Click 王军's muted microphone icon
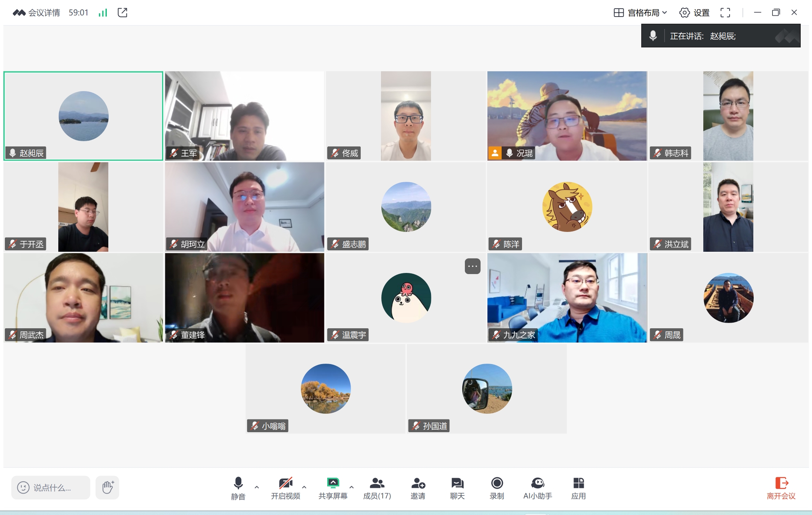812x515 pixels. pos(173,153)
